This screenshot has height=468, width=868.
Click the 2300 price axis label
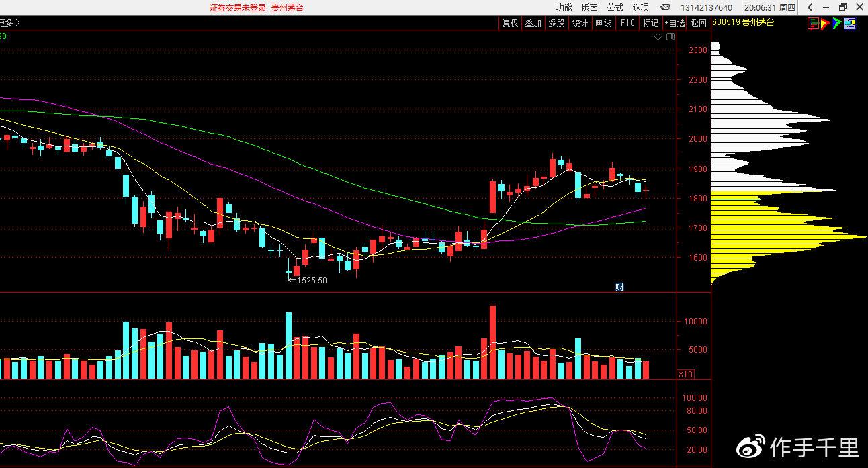[x=697, y=50]
